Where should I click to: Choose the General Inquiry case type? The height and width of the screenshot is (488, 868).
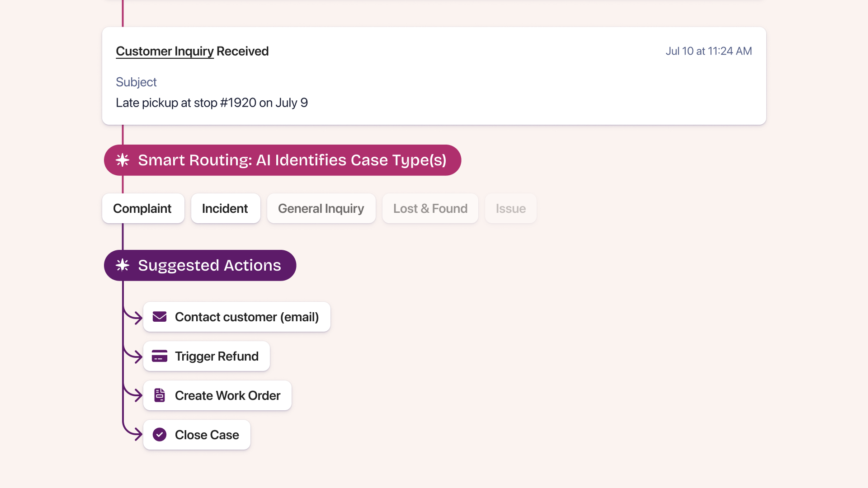pyautogui.click(x=321, y=208)
